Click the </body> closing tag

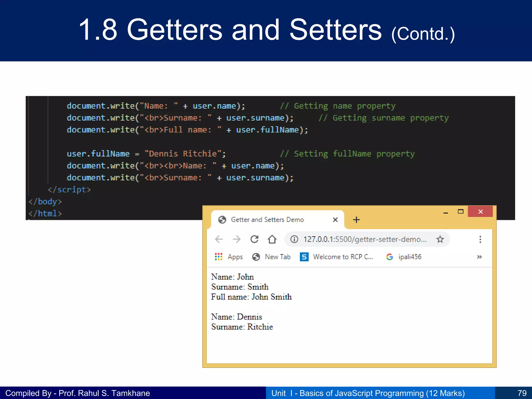click(45, 202)
